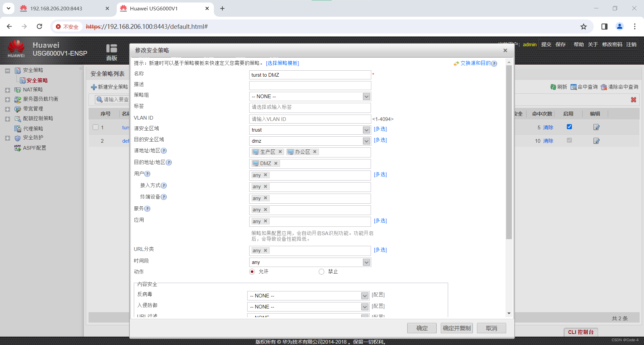
Task: Open help icon next to 用户
Action: pos(147,174)
